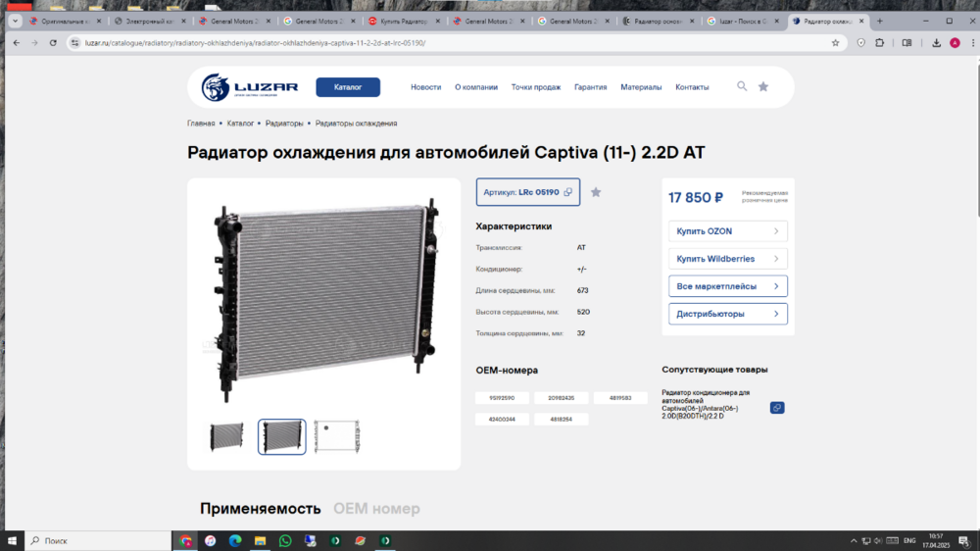Select the first radiator thumbnail
The image size is (980, 551).
pyautogui.click(x=226, y=436)
